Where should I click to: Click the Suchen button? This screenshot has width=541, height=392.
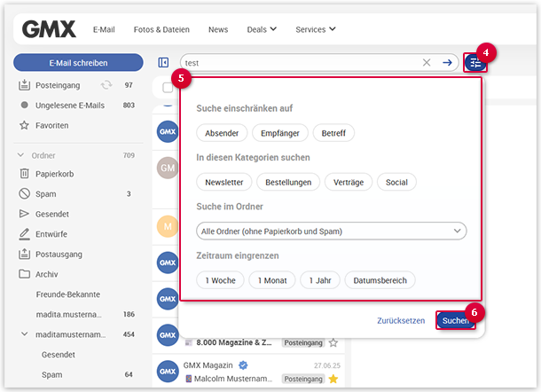click(x=456, y=320)
